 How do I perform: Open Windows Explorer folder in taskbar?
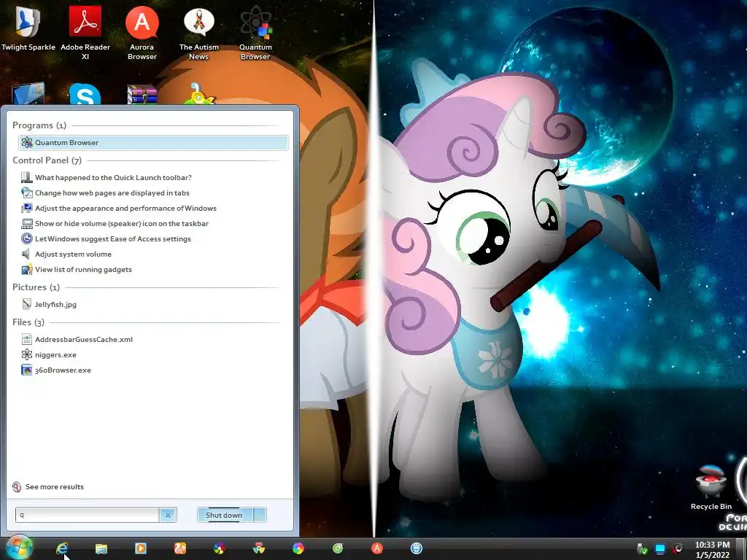click(x=101, y=548)
